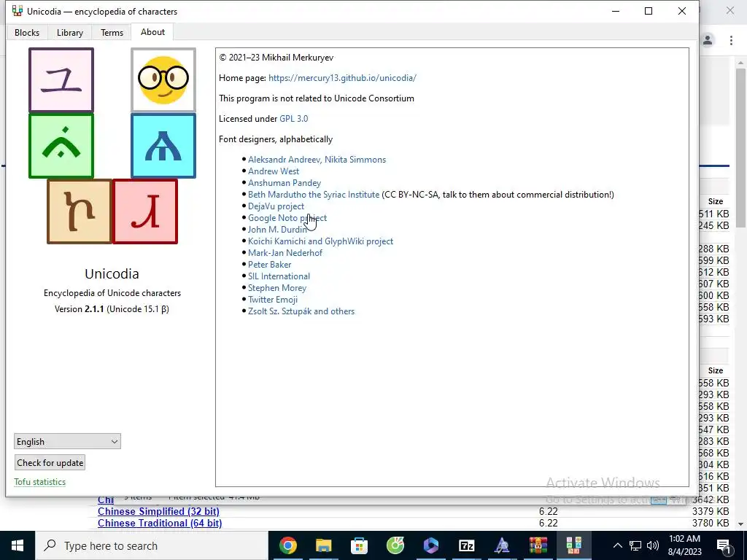Click Chinese Traditional (64 bit) link in browser
This screenshot has height=560, width=747.
(x=160, y=523)
